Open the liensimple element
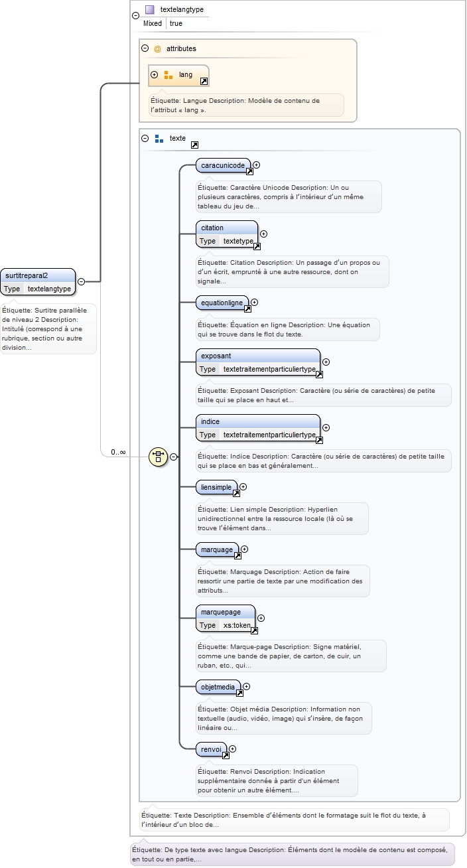This screenshot has height=868, width=467. click(x=216, y=487)
